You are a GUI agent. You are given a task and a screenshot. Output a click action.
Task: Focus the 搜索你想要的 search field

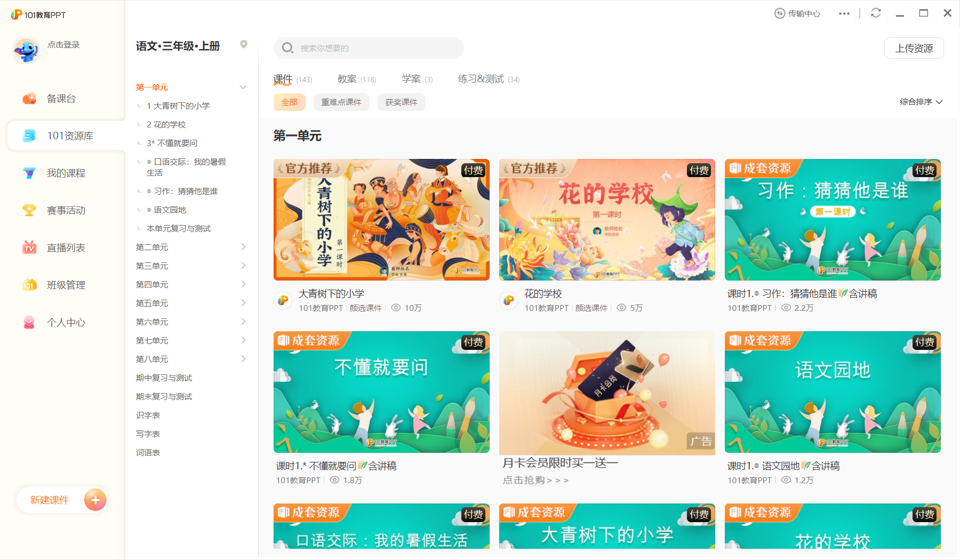point(369,48)
